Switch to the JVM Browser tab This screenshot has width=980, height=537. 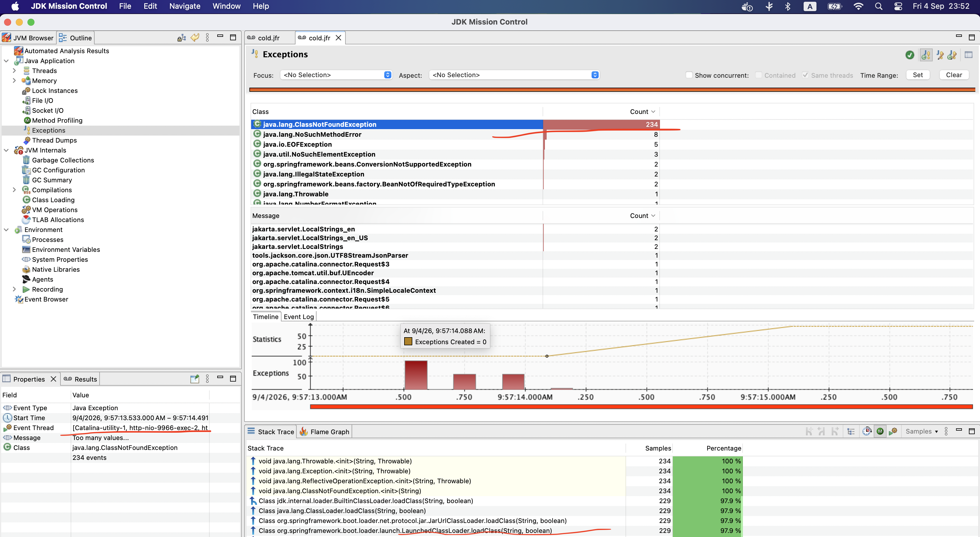tap(28, 38)
